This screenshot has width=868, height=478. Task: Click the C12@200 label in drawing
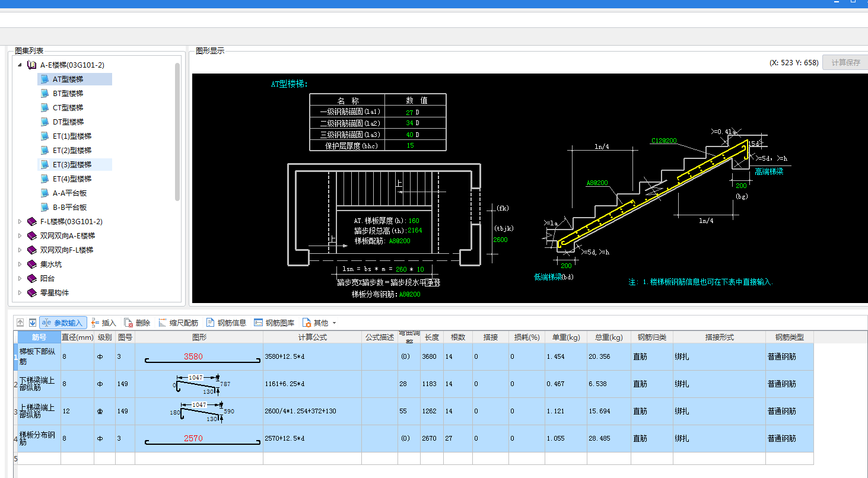tap(664, 141)
